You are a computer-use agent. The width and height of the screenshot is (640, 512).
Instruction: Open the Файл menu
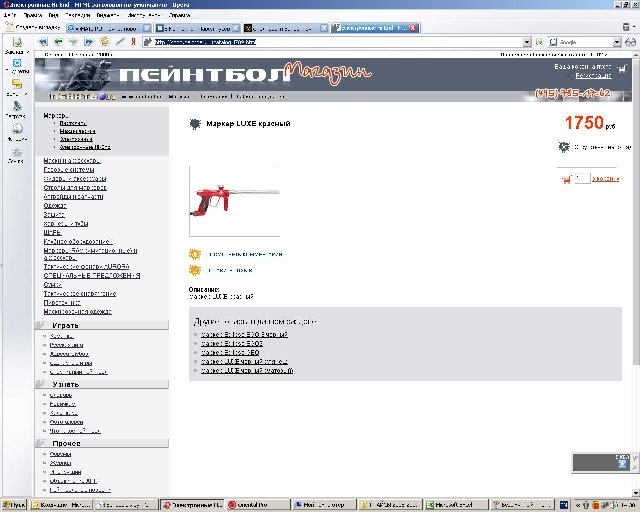tap(10, 15)
